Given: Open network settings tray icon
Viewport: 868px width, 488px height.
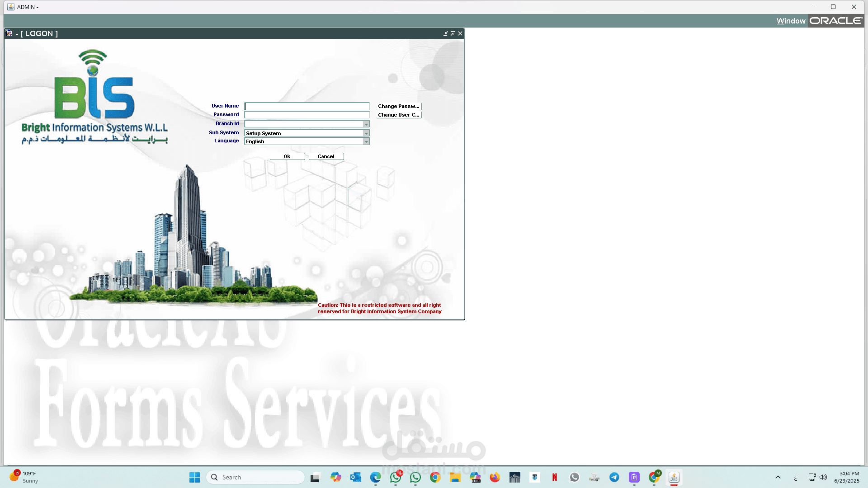Looking at the screenshot, I should point(812,477).
